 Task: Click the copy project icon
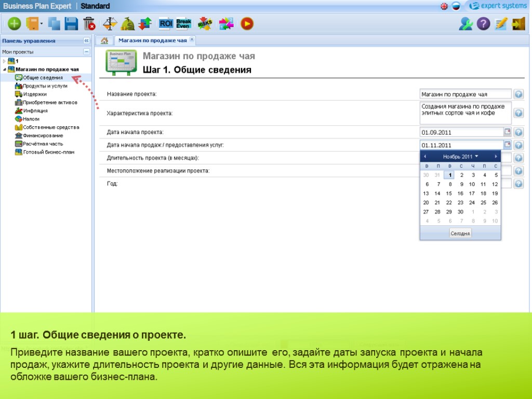54,24
